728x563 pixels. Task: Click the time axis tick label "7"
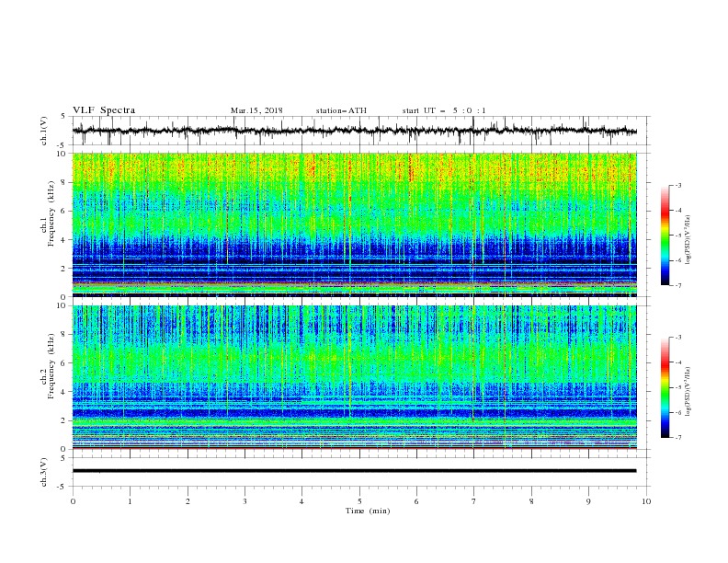point(473,501)
